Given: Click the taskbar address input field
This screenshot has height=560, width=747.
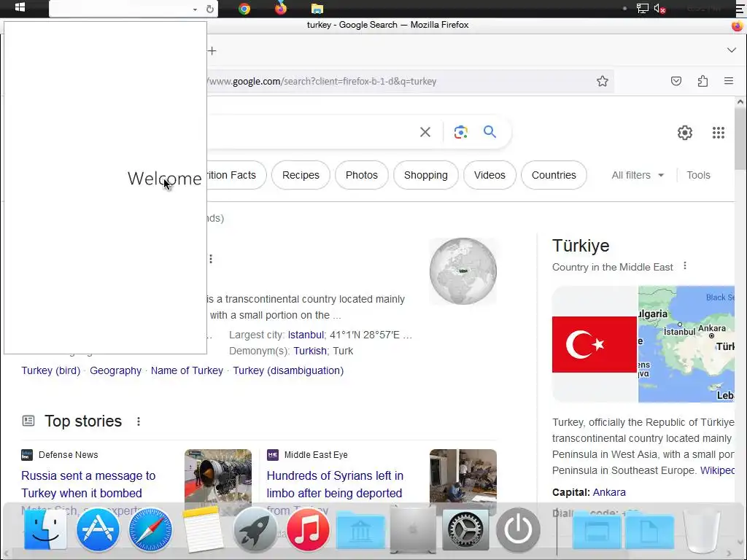Looking at the screenshot, I should point(120,9).
